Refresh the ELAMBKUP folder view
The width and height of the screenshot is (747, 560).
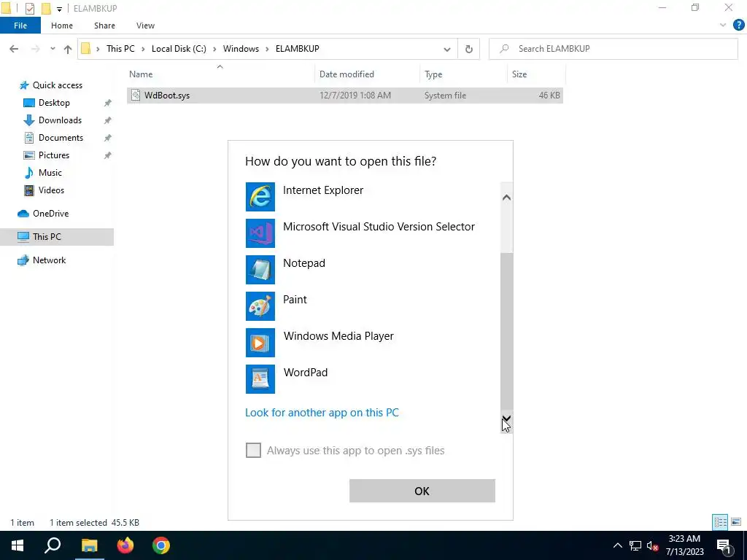click(x=469, y=49)
